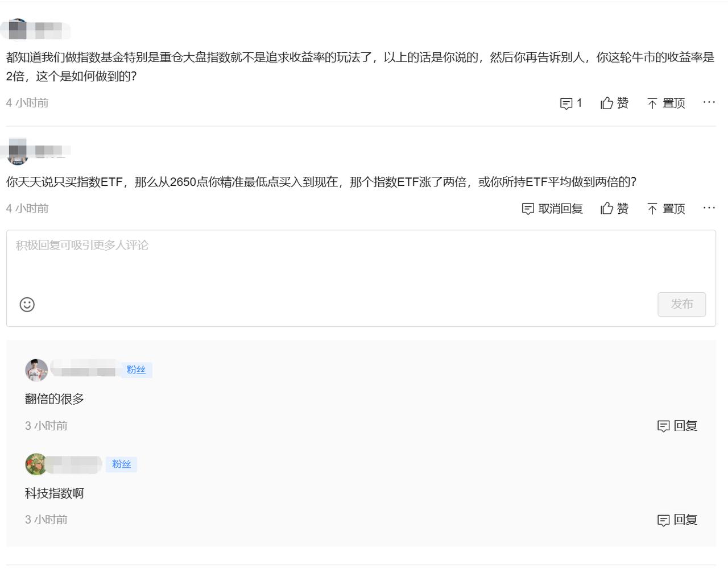728x577 pixels.
Task: Click the 4 小时前 timestamp under 2倍 comment
Action: pyautogui.click(x=27, y=103)
